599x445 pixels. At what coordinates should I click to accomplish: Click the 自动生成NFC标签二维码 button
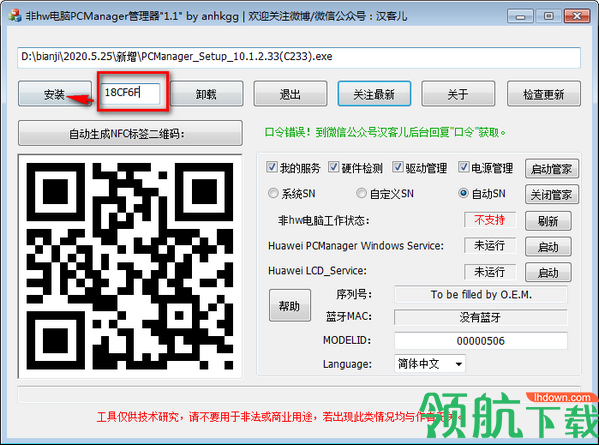[130, 133]
